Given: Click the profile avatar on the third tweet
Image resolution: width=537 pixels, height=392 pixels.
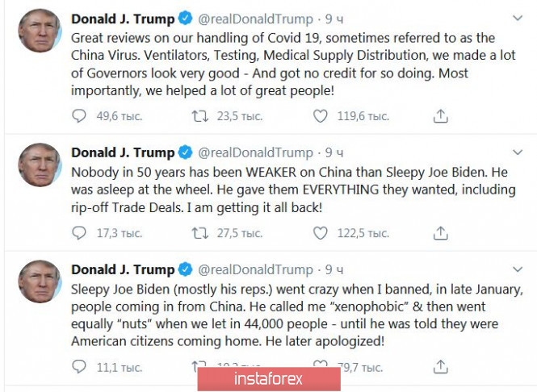Looking at the screenshot, I should [39, 282].
